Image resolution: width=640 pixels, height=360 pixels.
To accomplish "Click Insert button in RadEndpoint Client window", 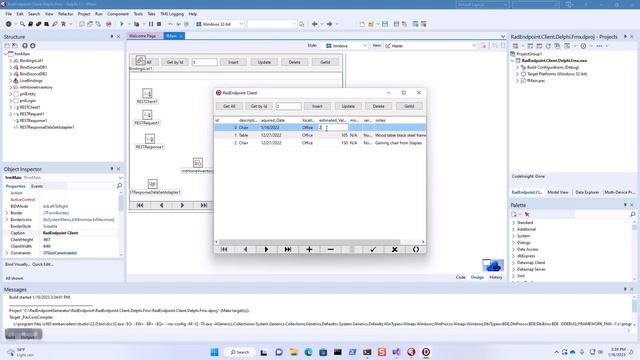I will [x=317, y=106].
